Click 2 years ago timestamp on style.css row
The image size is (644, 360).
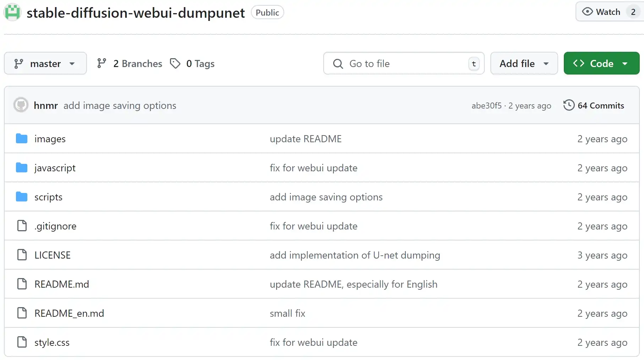click(x=602, y=342)
